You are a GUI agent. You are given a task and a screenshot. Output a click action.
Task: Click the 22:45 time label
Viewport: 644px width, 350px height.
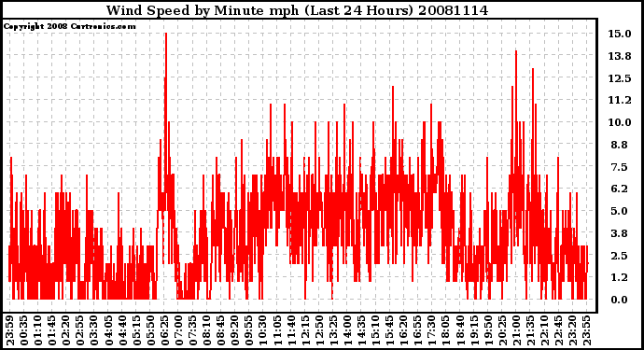tap(557, 330)
